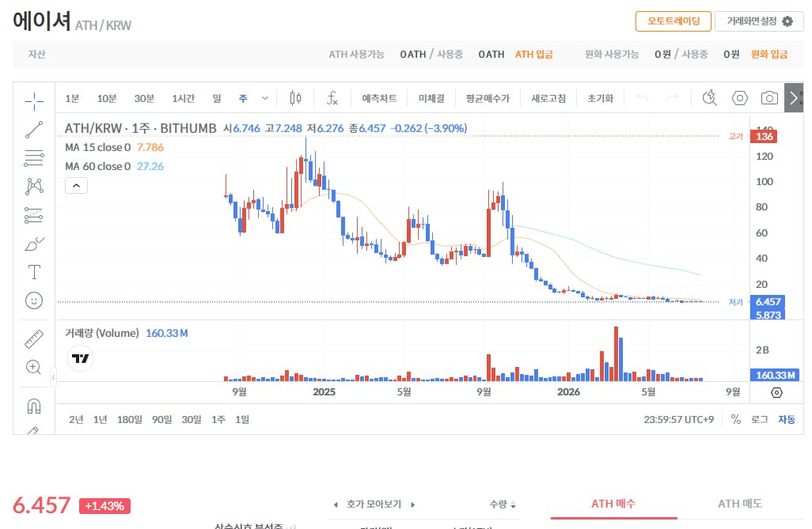Image resolution: width=812 pixels, height=529 pixels.
Task: Take a chart snapshot with camera icon
Action: click(x=769, y=98)
